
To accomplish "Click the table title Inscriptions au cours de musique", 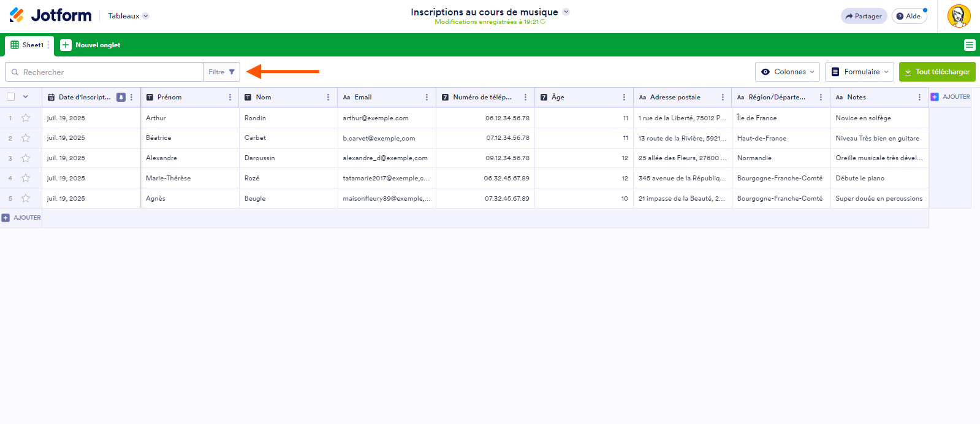I will point(484,12).
